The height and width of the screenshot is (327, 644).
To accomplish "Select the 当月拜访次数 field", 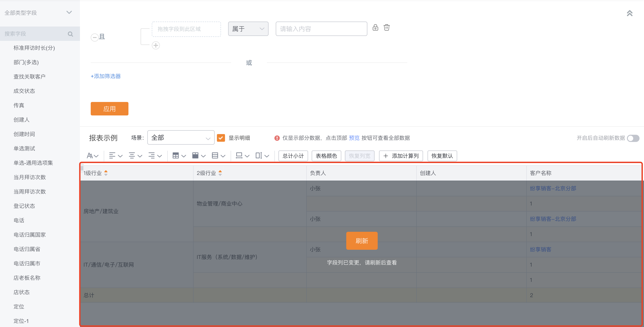I will 29,177.
